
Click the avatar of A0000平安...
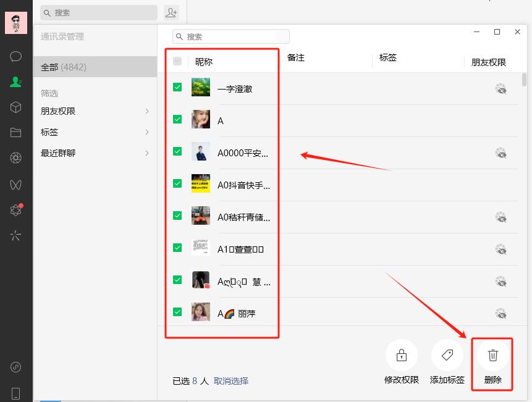tap(201, 151)
